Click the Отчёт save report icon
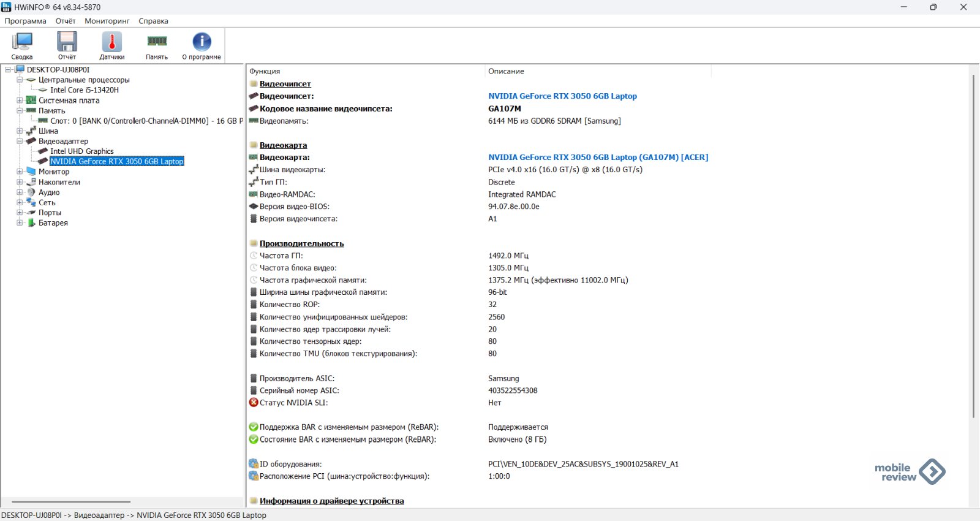 (x=67, y=42)
